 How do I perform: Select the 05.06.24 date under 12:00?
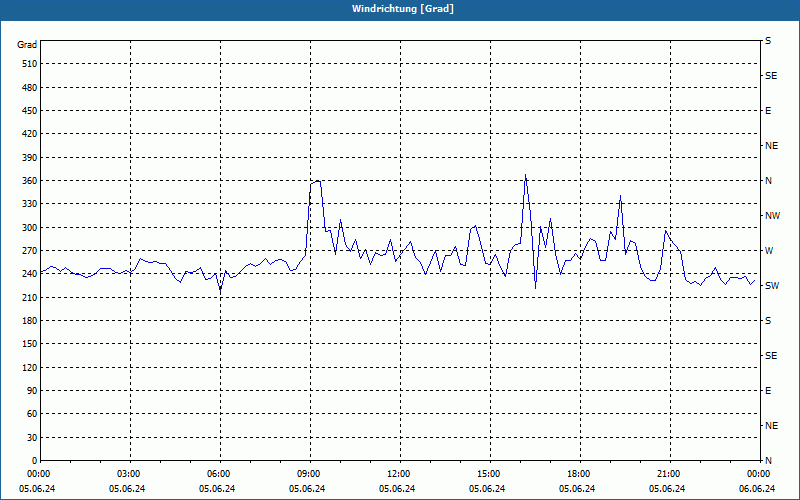tap(397, 489)
